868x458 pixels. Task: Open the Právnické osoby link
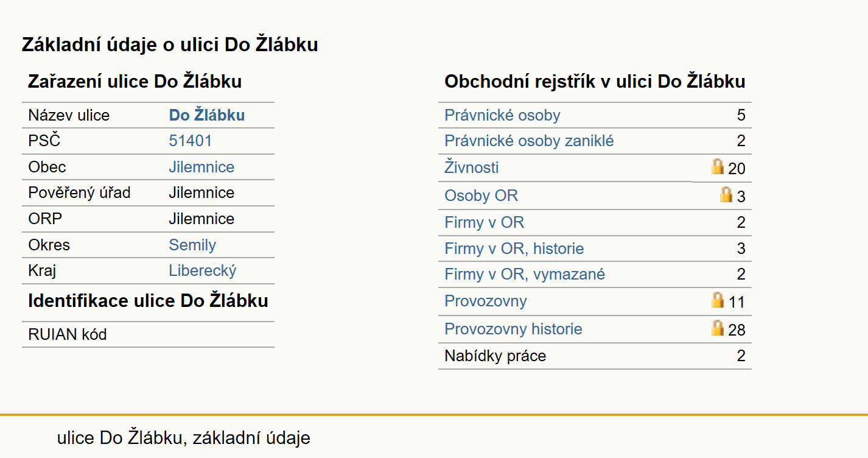[x=502, y=115]
